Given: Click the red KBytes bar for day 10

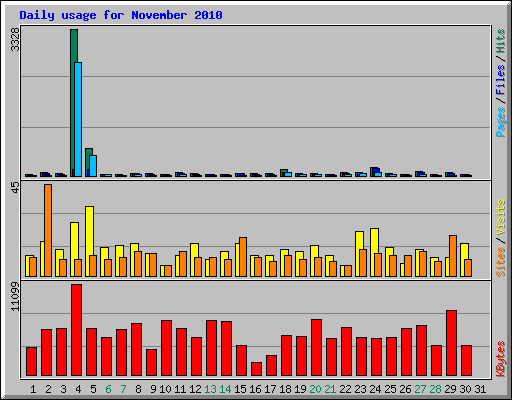Looking at the screenshot, I should click(166, 348).
